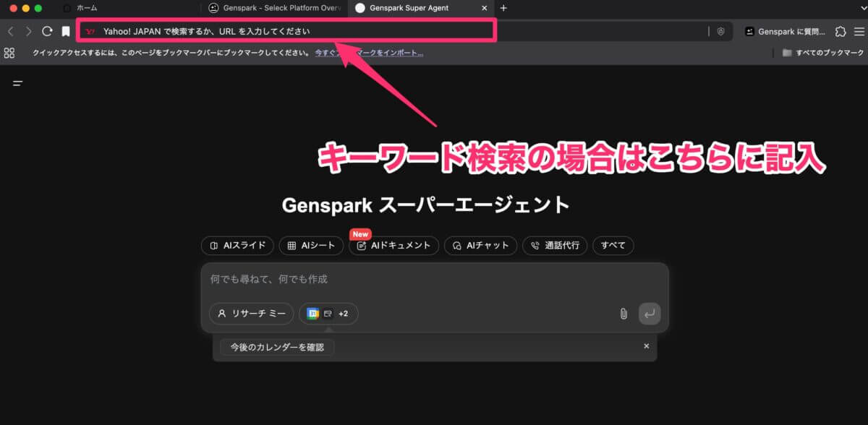
Task: Open the AIドキュメント tool
Action: 394,246
